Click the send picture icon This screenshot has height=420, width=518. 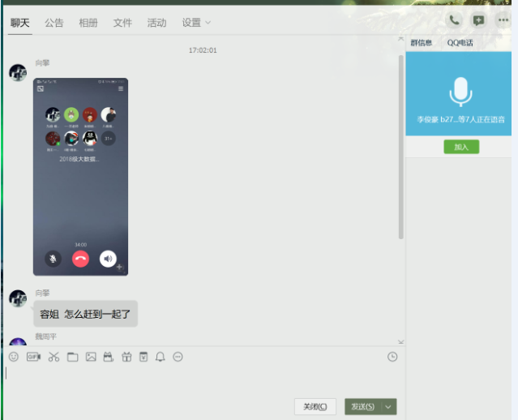click(x=91, y=357)
